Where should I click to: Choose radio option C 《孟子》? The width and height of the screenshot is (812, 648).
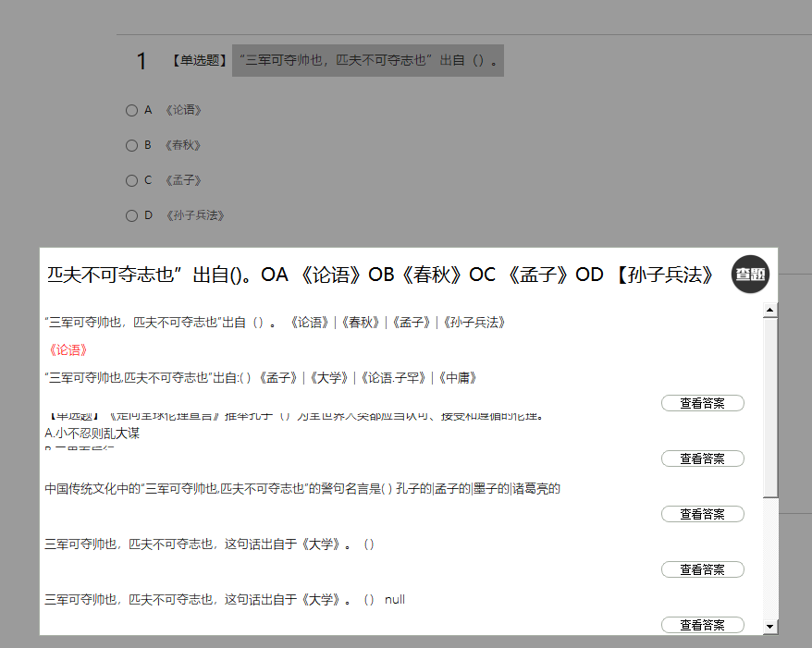point(131,180)
